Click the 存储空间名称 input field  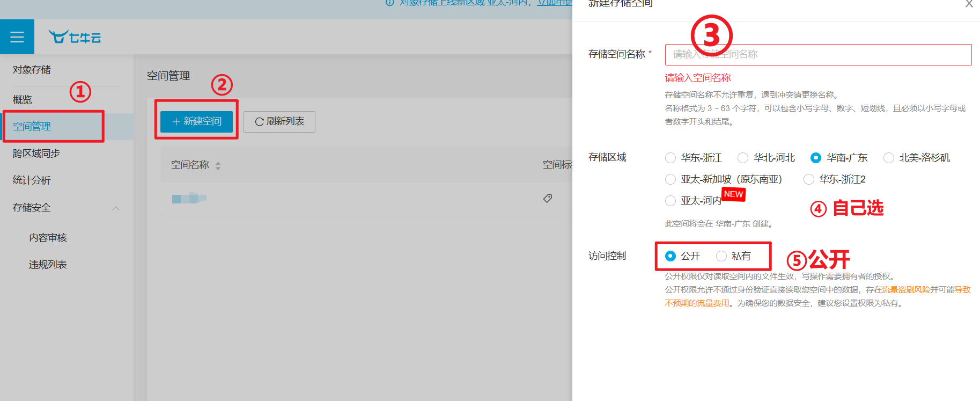pyautogui.click(x=818, y=55)
